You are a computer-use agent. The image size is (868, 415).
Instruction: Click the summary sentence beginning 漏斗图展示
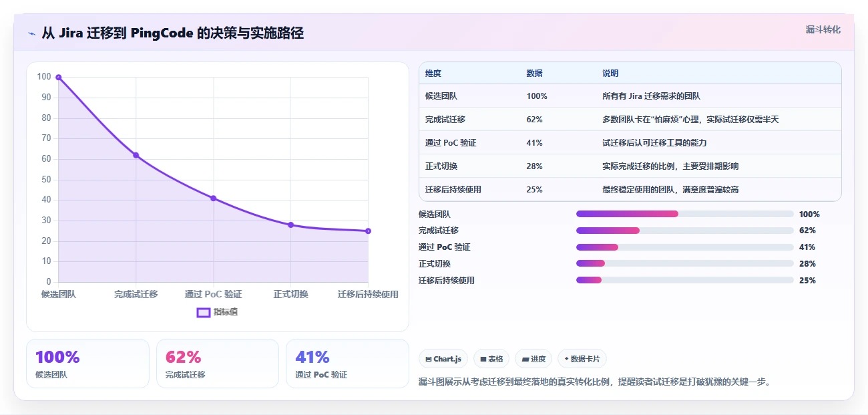[595, 382]
